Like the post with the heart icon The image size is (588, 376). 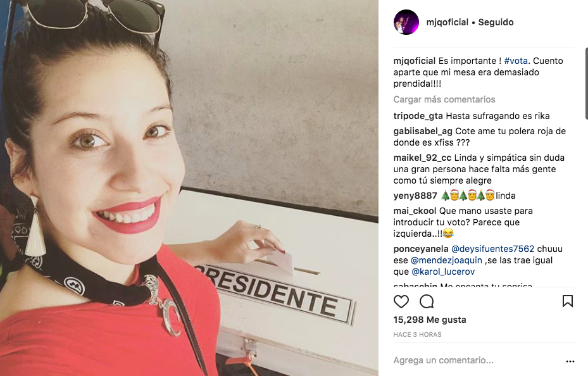[x=401, y=301]
